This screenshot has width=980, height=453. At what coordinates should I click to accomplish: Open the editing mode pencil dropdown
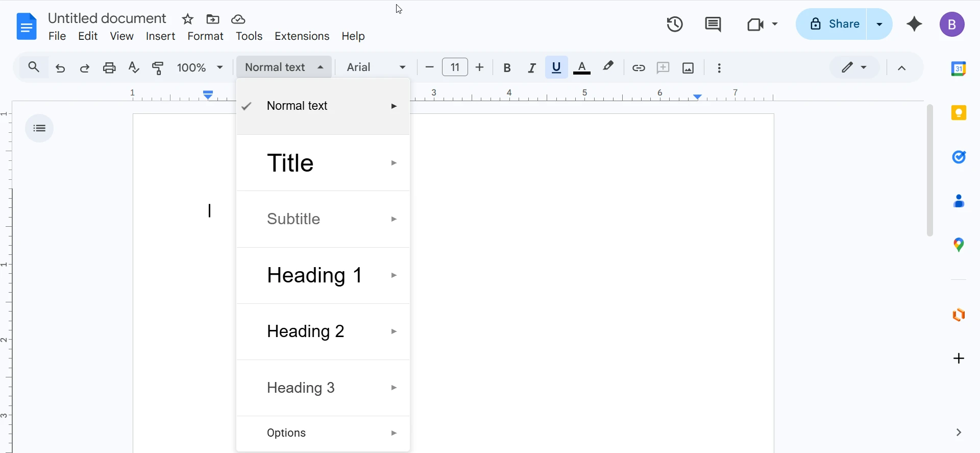pyautogui.click(x=854, y=67)
